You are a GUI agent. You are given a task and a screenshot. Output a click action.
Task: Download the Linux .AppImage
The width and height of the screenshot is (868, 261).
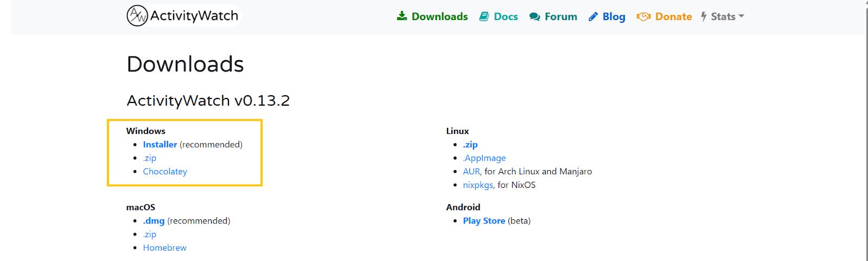click(484, 158)
